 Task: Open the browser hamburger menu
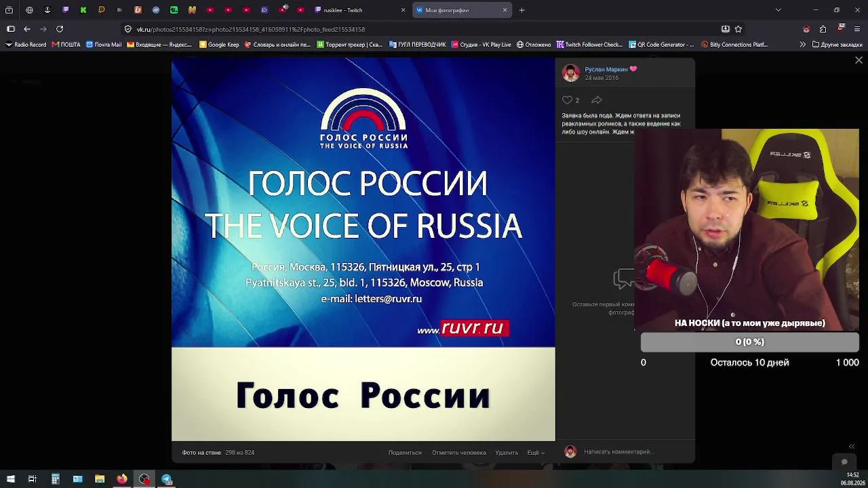pos(857,29)
